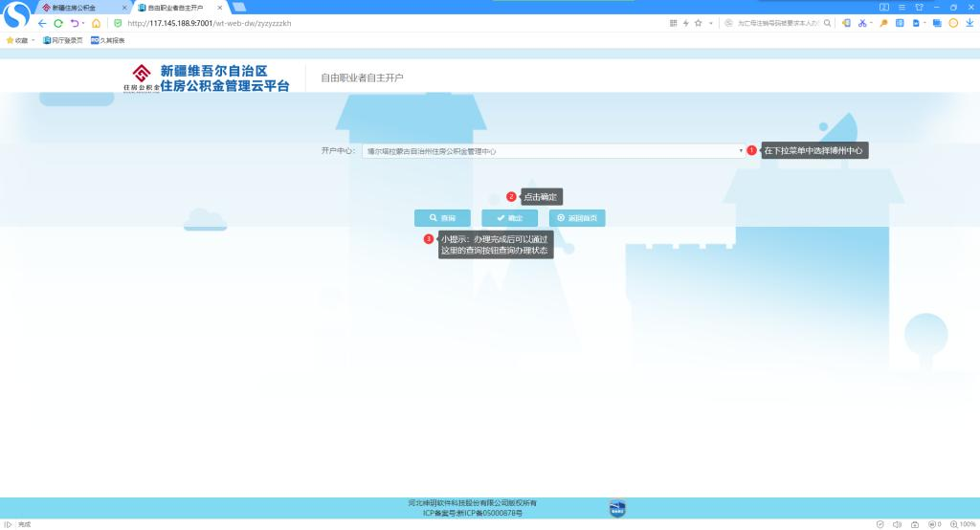Click the housing fund platform logo
The height and width of the screenshot is (530, 980).
click(207, 78)
